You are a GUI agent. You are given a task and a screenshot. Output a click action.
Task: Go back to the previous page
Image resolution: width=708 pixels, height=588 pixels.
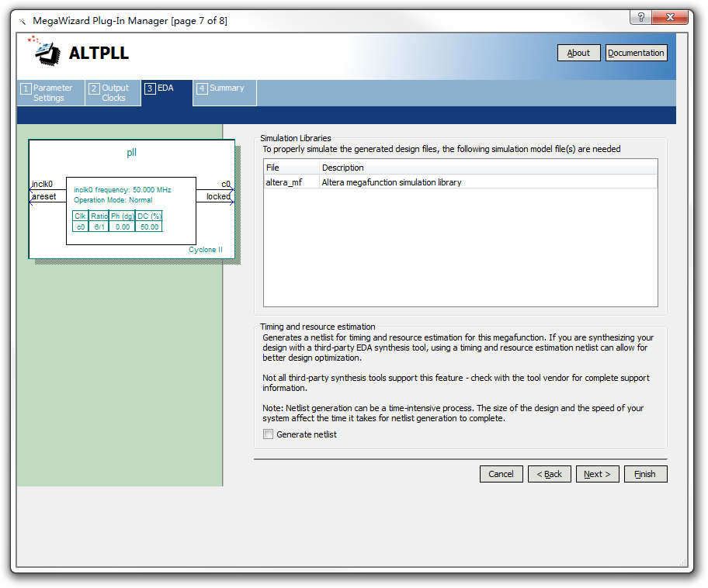pos(550,474)
